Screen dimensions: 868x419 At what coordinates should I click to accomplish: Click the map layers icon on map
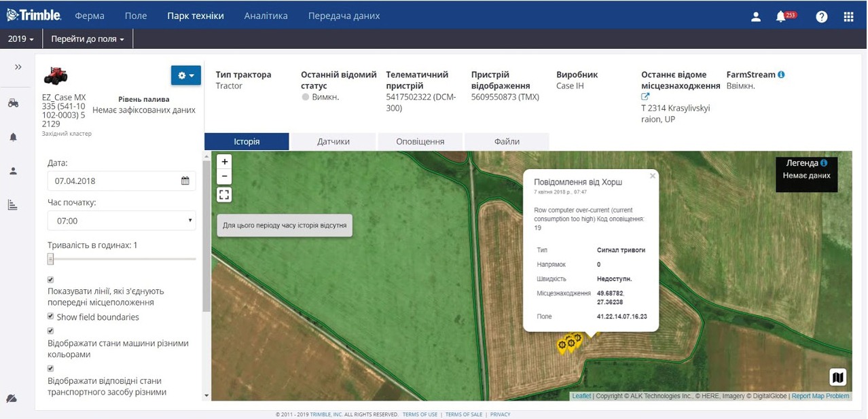click(837, 378)
